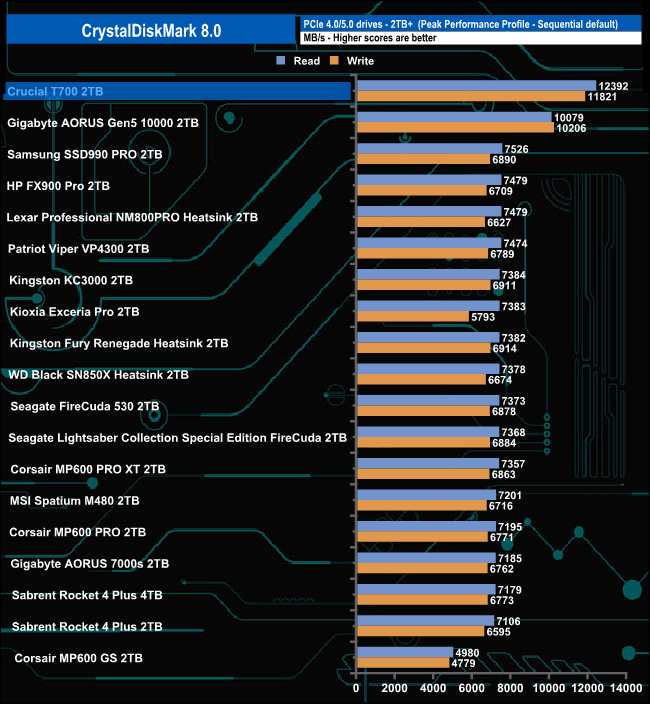Click the Corsair MP600 GS read value 4980

click(467, 652)
